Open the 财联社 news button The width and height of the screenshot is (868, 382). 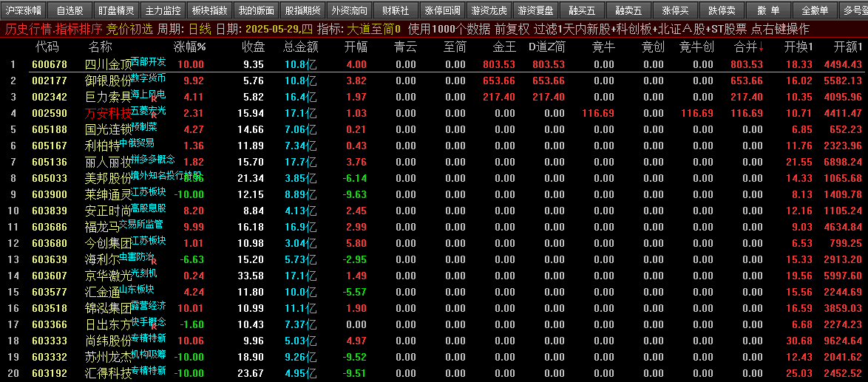point(396,10)
